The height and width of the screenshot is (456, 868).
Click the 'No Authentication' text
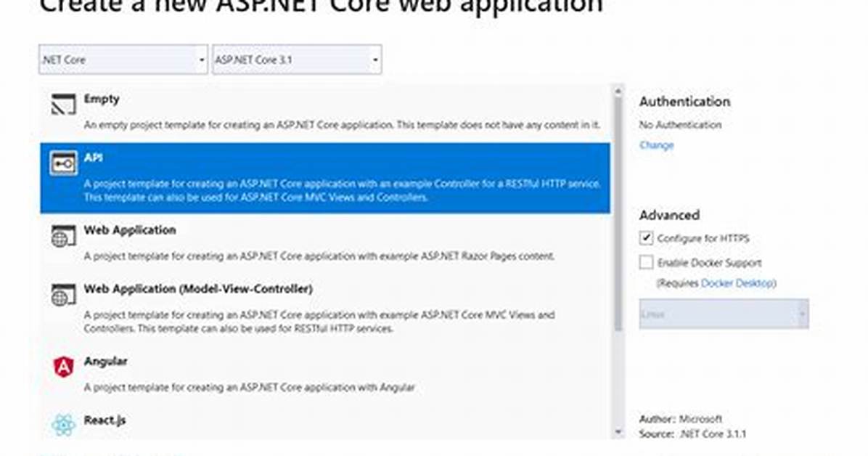(680, 125)
